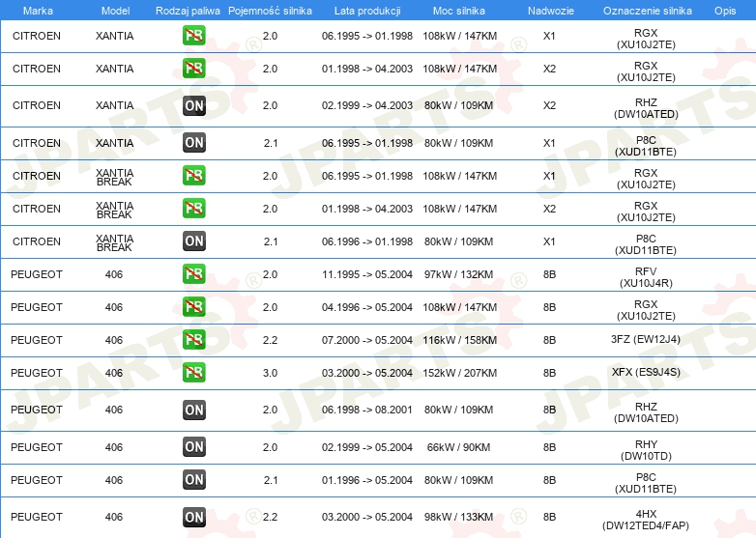Click capacity '2.2' in the 3FZ row

270,340
